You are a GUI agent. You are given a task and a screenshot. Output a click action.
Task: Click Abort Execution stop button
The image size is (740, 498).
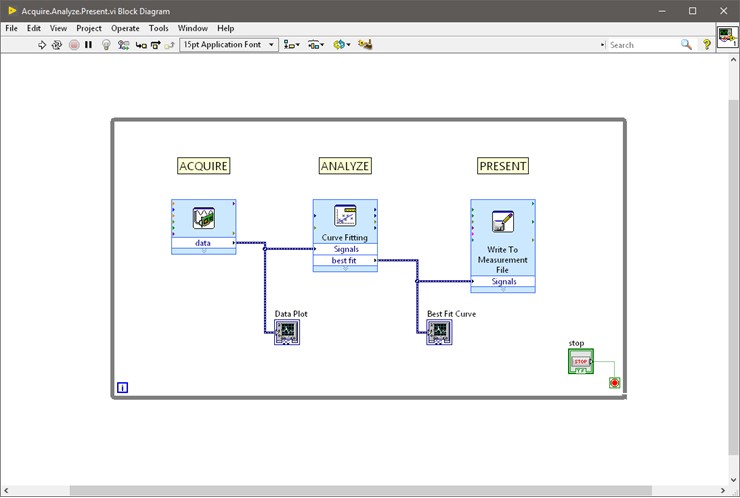(x=74, y=45)
